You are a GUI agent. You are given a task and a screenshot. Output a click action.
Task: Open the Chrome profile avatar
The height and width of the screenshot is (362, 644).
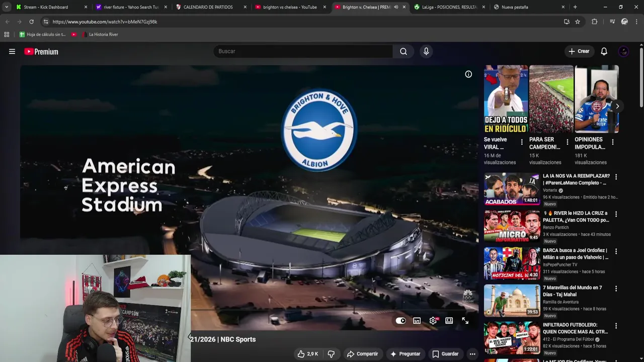pos(624,22)
